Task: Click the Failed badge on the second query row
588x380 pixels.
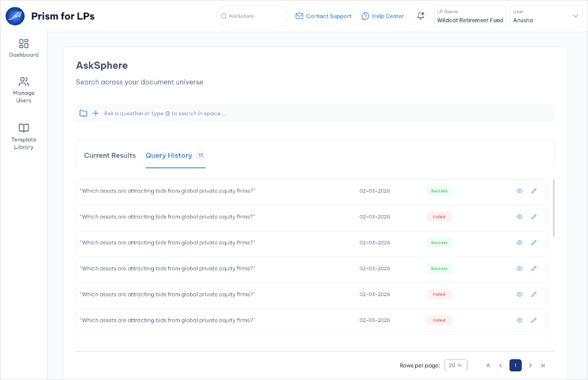Action: click(439, 217)
